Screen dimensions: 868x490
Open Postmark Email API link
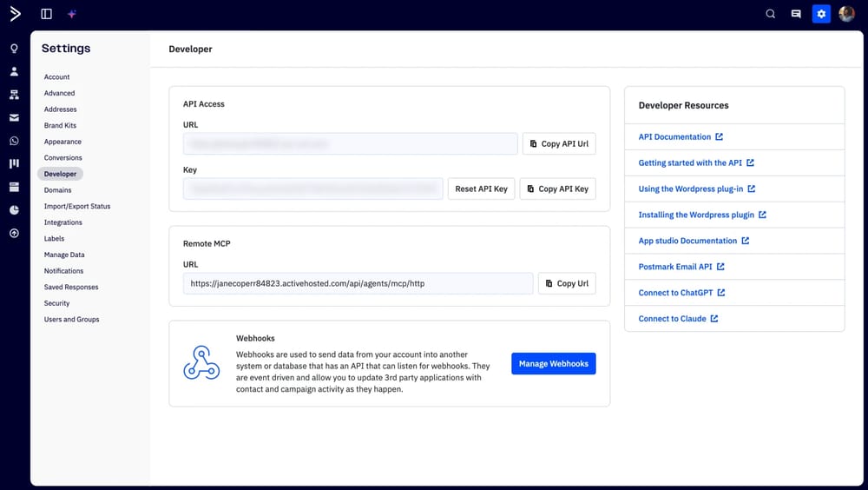click(675, 267)
